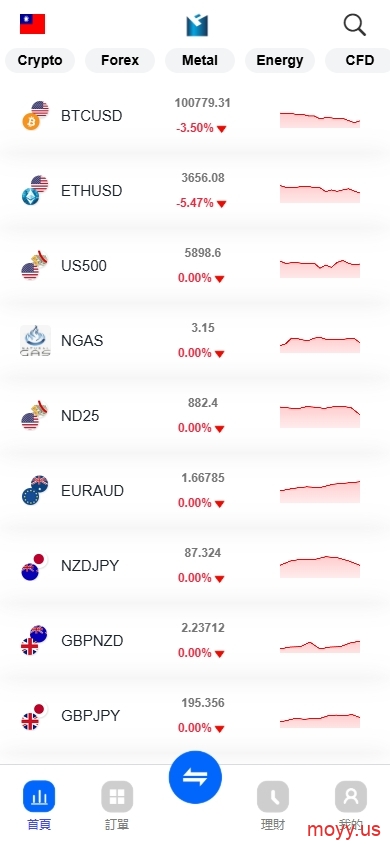Screen dimensions: 390x844
Task: Tap the Taiwan flag language icon
Action: click(x=32, y=24)
